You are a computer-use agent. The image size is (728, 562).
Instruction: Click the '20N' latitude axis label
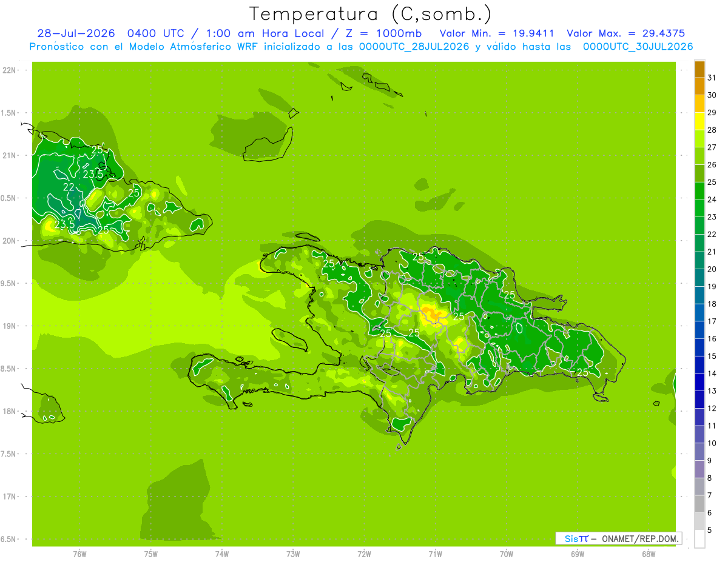point(9,241)
